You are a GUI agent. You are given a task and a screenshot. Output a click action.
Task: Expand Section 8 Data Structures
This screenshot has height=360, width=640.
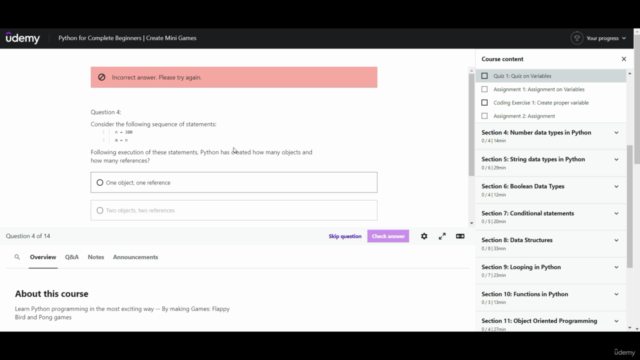pyautogui.click(x=551, y=244)
